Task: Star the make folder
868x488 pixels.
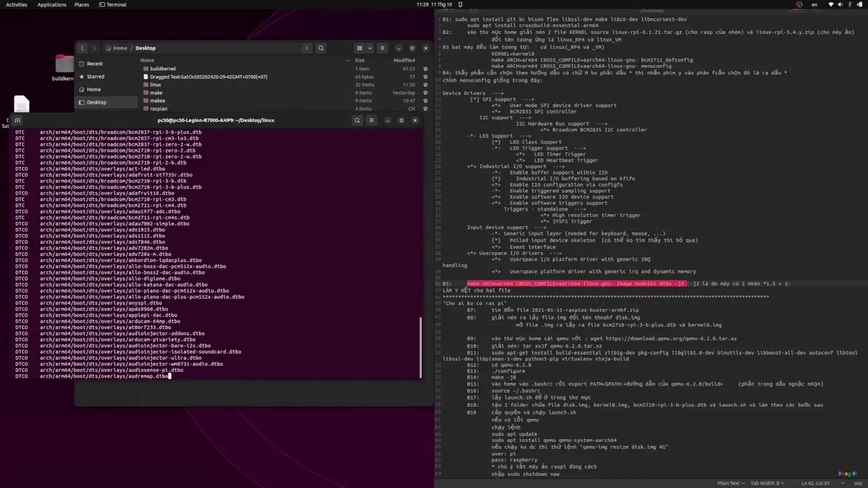Action: 425,93
